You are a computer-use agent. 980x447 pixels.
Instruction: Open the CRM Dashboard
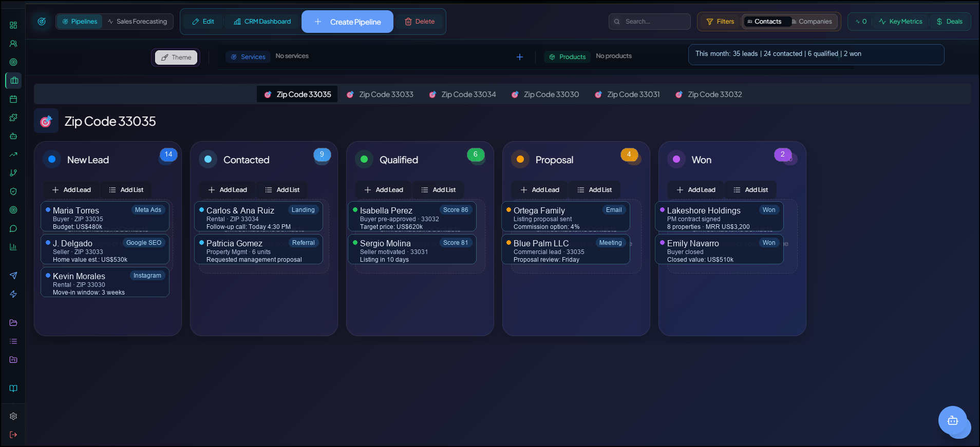[262, 22]
